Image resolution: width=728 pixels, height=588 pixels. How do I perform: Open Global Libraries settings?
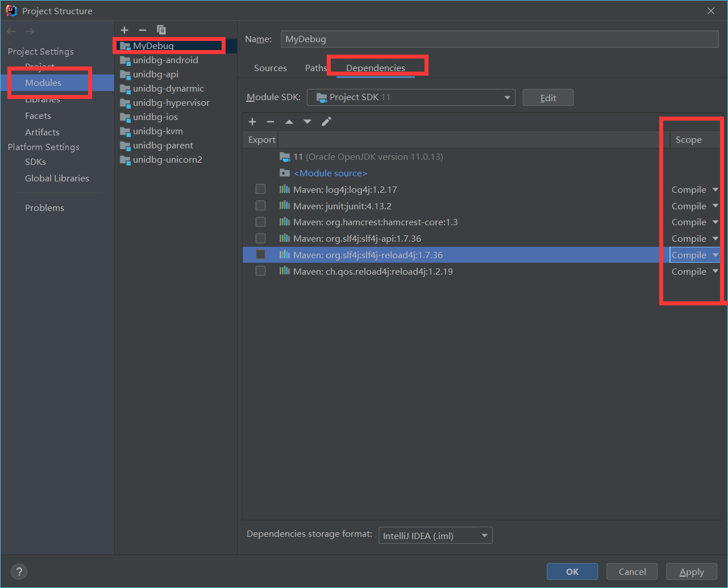click(57, 179)
